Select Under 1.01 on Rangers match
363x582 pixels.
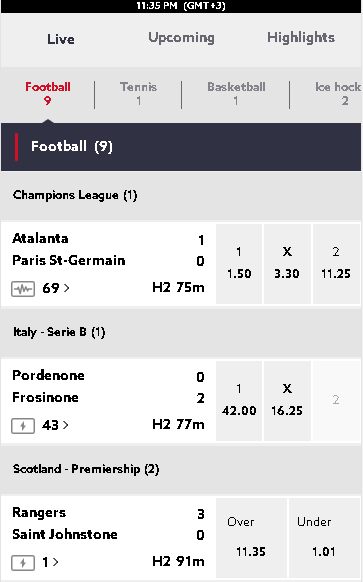[x=324, y=538]
